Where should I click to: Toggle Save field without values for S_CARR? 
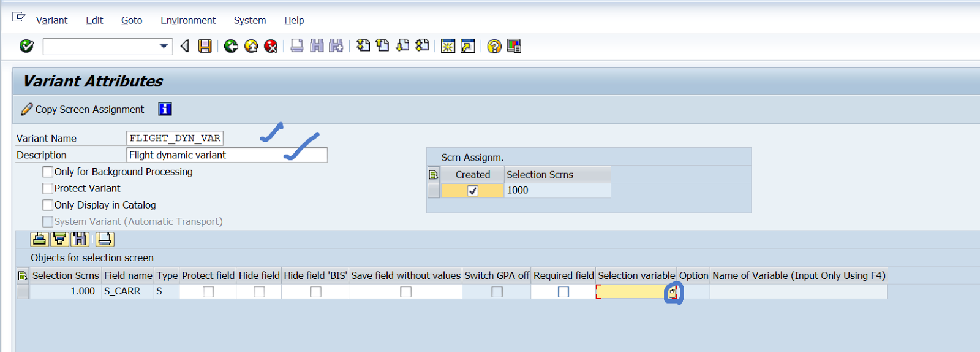405,292
